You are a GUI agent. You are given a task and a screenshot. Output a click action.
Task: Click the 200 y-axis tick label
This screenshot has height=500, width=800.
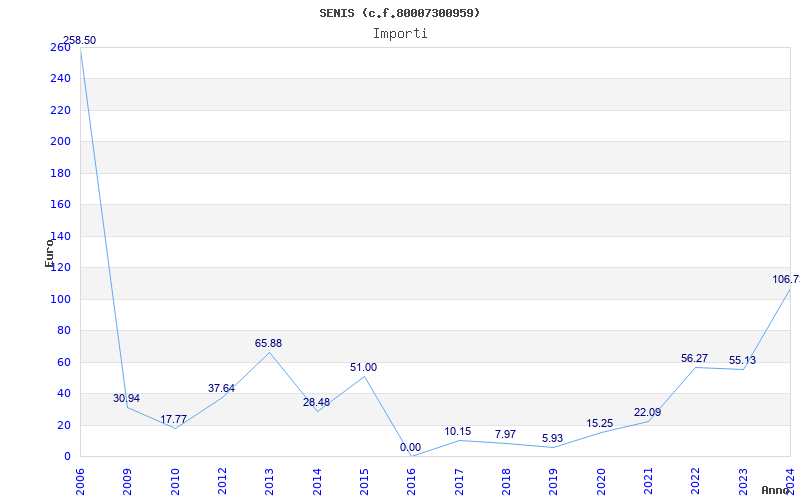(x=60, y=142)
